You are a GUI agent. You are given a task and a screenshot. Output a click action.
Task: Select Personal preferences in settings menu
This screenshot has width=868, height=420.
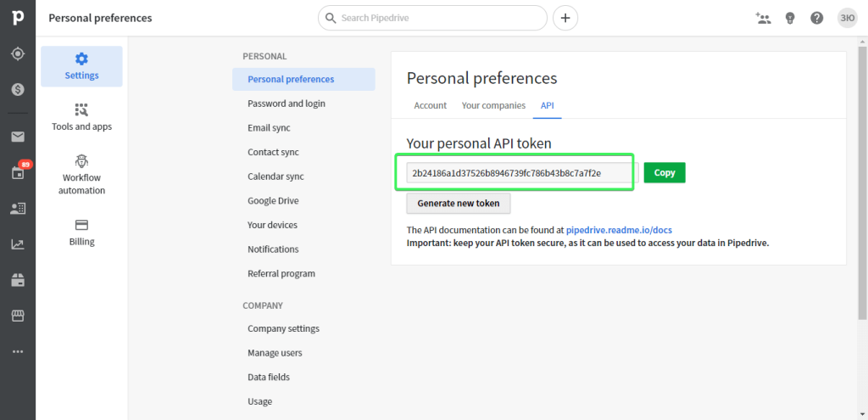click(303, 79)
